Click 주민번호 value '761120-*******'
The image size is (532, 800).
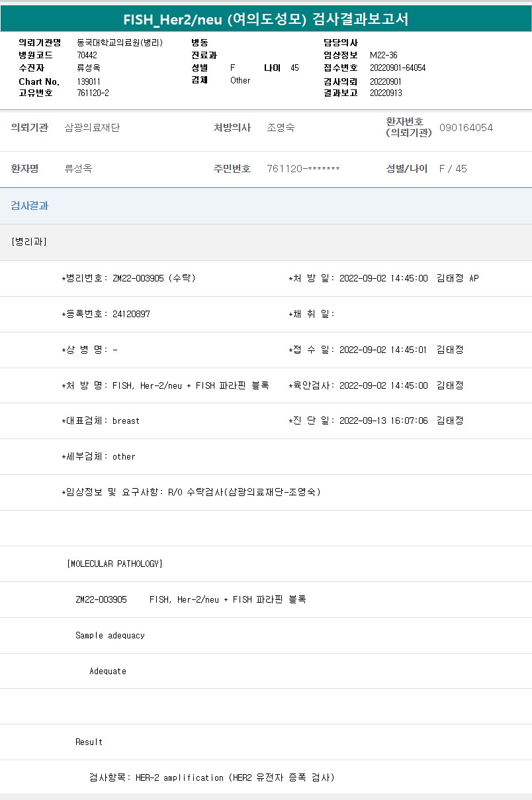pos(303,168)
